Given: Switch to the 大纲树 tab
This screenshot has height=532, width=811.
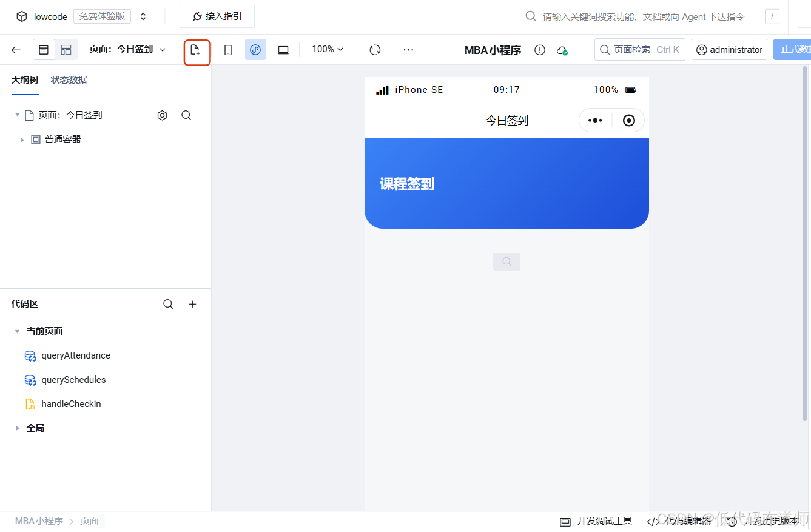Looking at the screenshot, I should (x=25, y=79).
